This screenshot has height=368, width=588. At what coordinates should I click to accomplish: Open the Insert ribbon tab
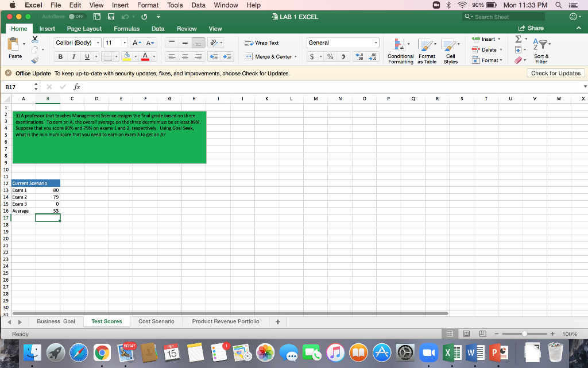pos(47,29)
